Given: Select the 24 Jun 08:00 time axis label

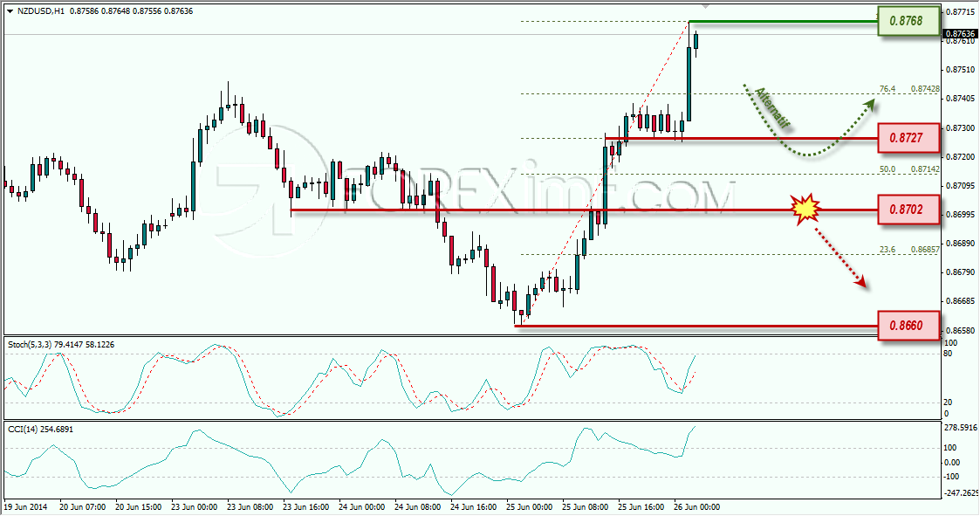Looking at the screenshot, I should (x=417, y=507).
